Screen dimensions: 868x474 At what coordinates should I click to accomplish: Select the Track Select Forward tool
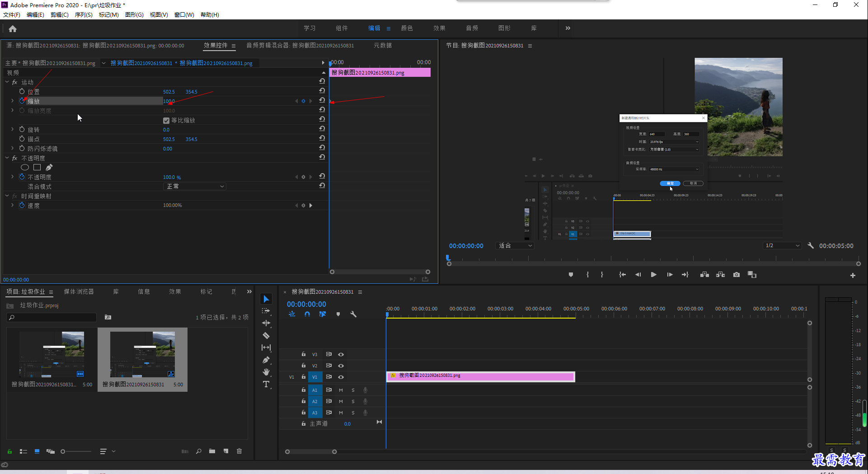pyautogui.click(x=266, y=311)
